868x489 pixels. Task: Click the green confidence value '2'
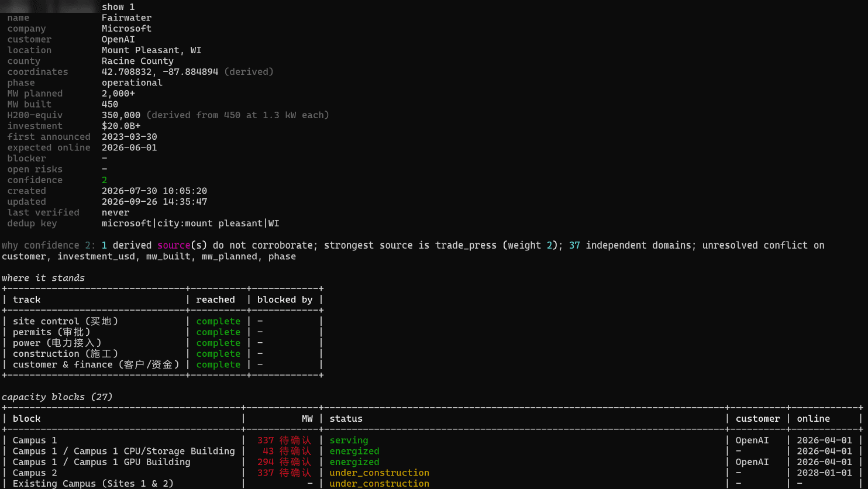[105, 180]
